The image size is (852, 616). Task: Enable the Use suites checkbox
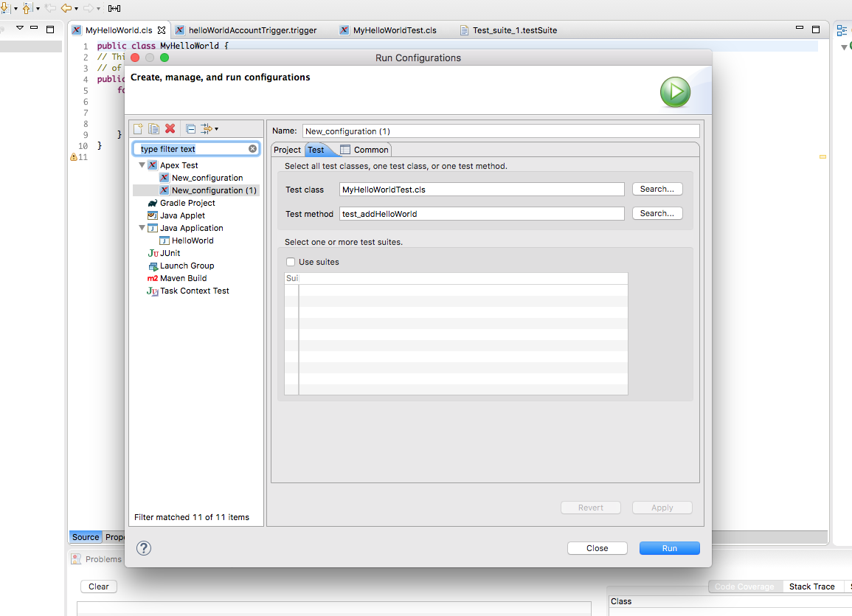point(291,262)
